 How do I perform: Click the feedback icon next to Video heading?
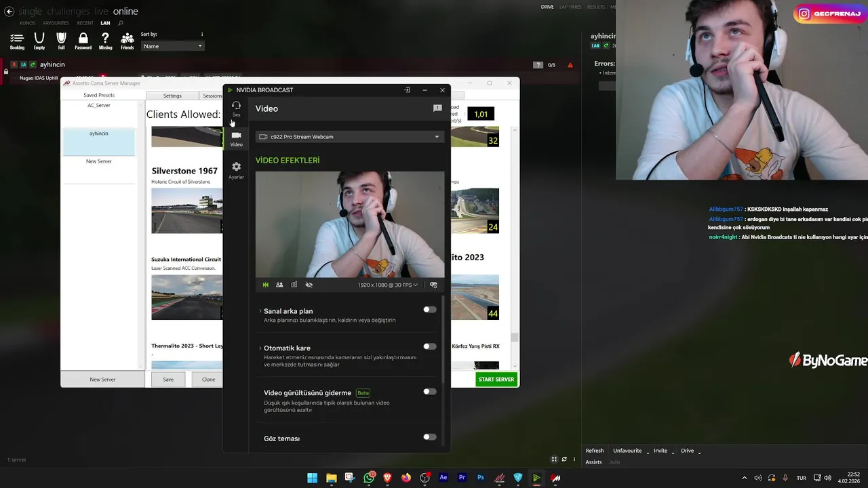point(437,108)
